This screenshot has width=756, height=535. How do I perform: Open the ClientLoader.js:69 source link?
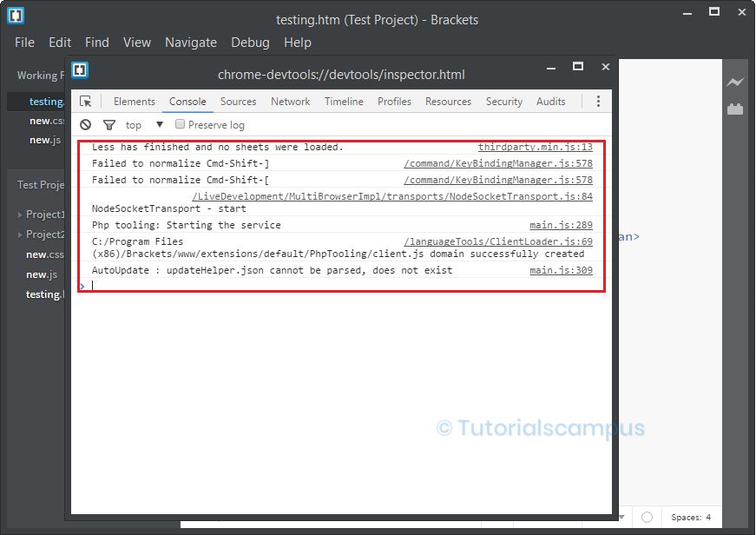pos(498,241)
